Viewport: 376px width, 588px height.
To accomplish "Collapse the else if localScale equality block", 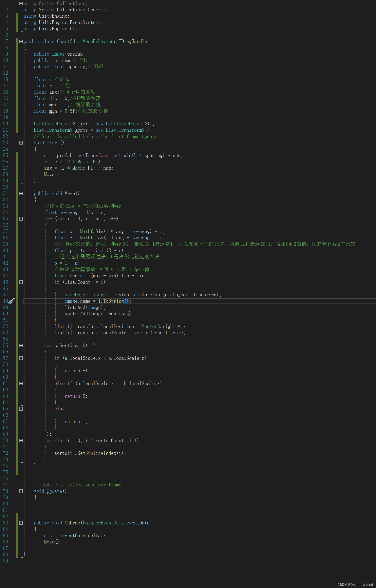I will click(21, 383).
